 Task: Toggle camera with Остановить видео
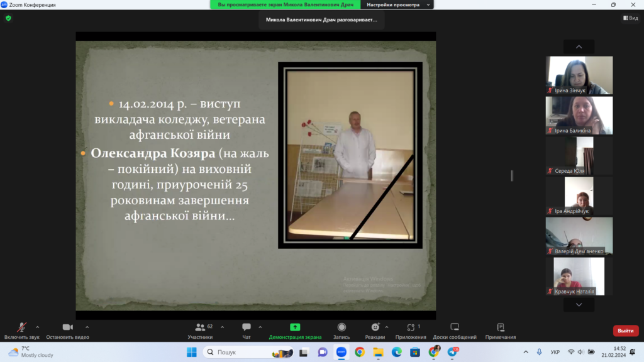(x=67, y=327)
